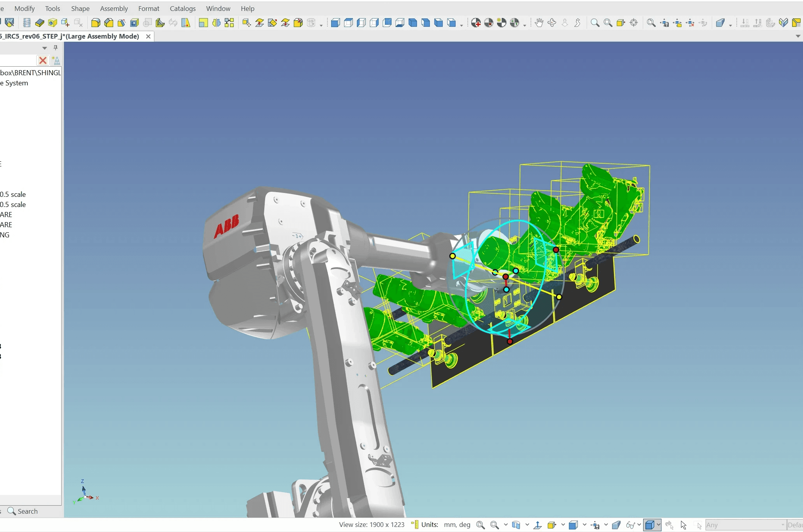Screen dimensions: 803x532
Task: Choose the Zoom Window tool
Action: pyautogui.click(x=608, y=23)
